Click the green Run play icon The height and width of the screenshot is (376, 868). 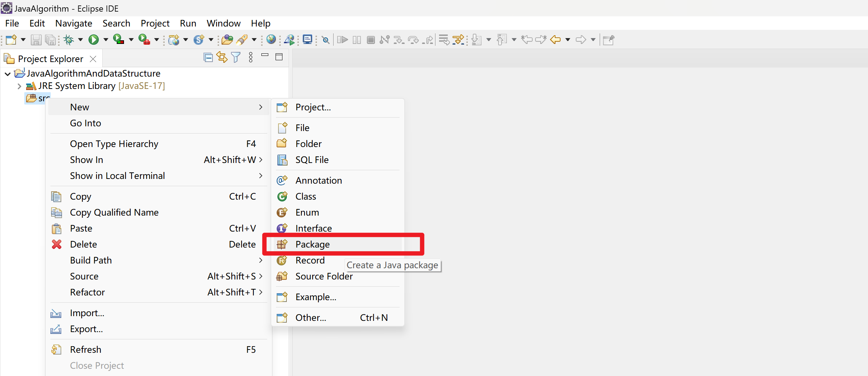pyautogui.click(x=94, y=40)
